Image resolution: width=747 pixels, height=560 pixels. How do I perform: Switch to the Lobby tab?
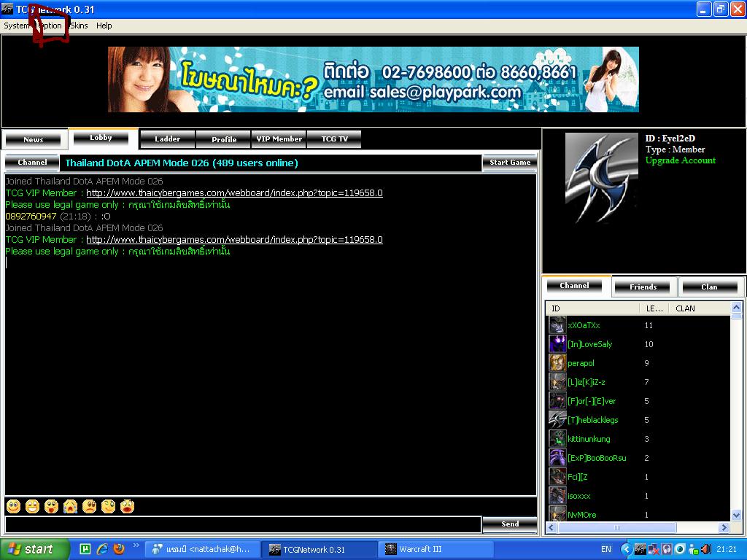(101, 138)
